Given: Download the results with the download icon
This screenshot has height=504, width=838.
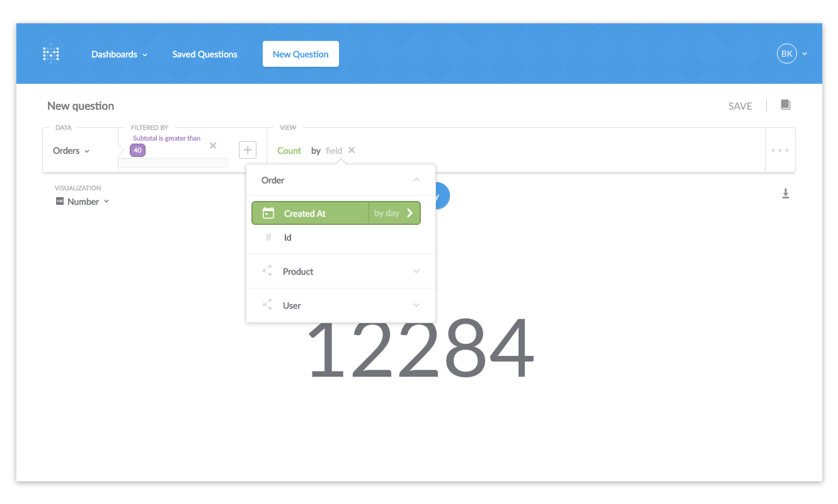Looking at the screenshot, I should click(786, 193).
